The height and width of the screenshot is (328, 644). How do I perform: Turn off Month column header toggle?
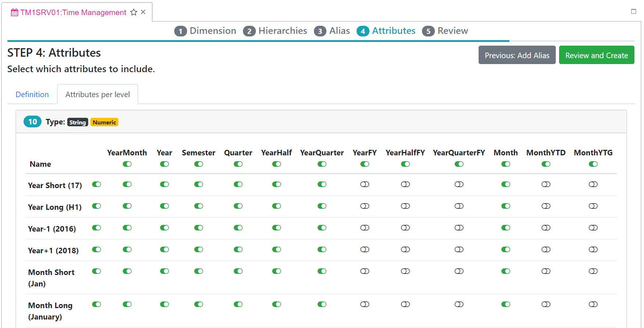tap(505, 164)
